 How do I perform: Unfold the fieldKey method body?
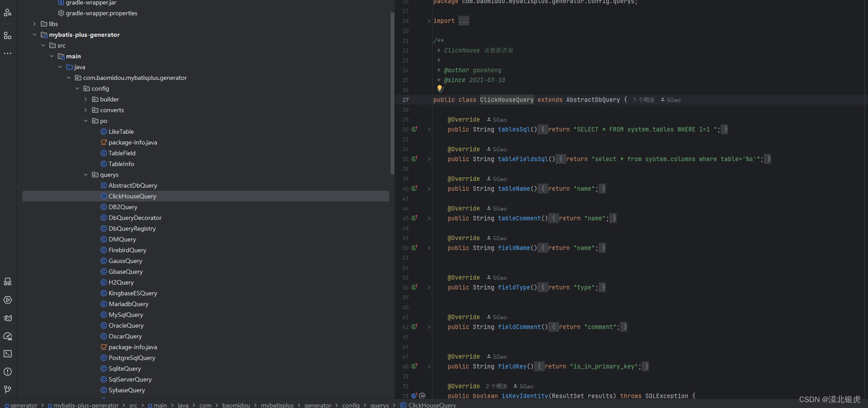click(429, 366)
